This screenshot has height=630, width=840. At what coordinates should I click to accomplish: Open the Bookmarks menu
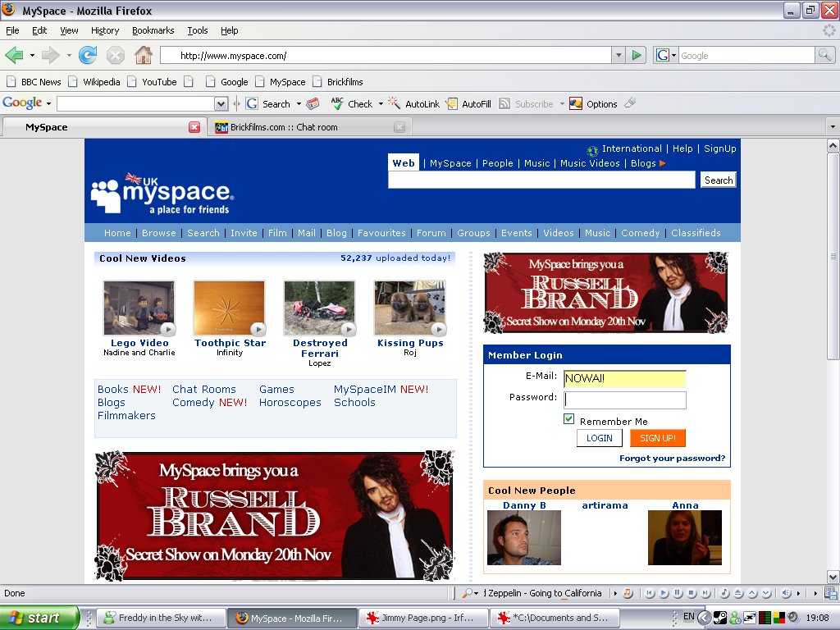[153, 30]
